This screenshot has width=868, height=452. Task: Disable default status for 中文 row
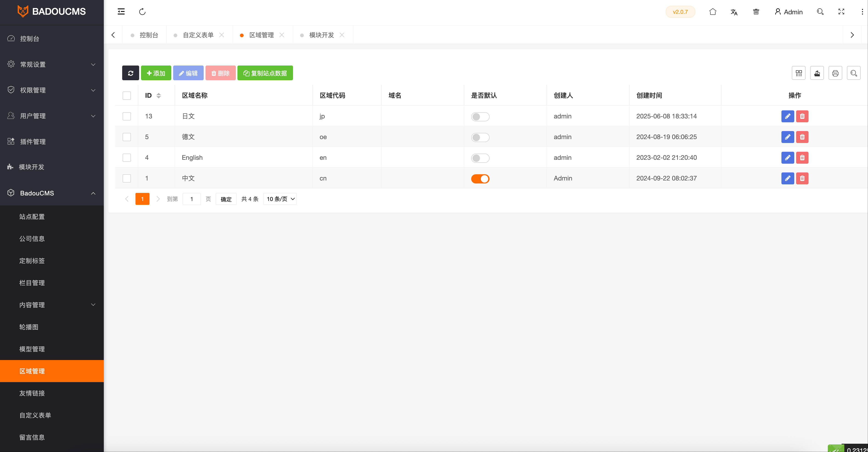pos(480,178)
